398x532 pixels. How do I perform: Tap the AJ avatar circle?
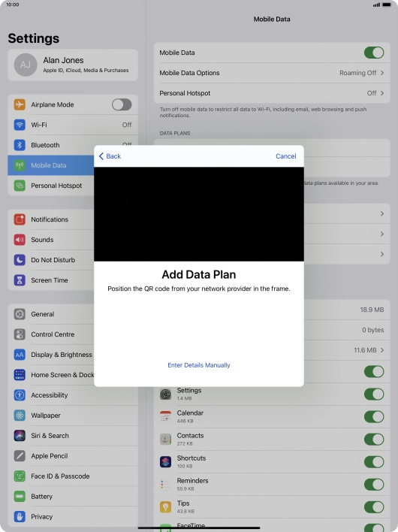[26, 65]
